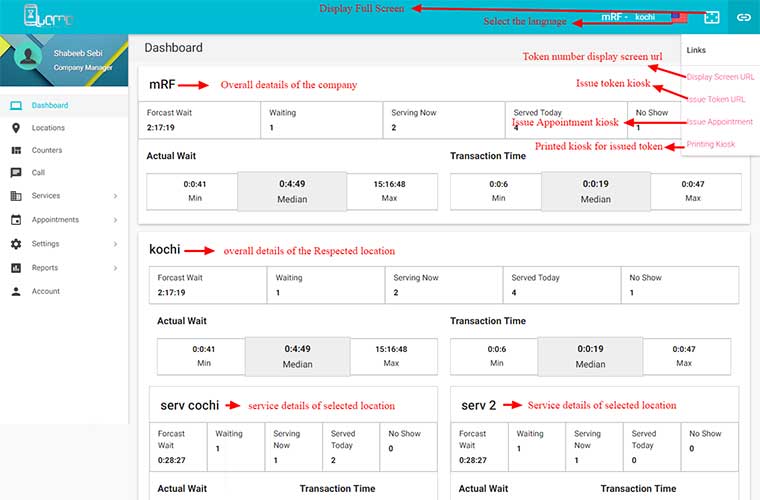The image size is (760, 500).
Task: Click the mRF company heading
Action: (162, 84)
